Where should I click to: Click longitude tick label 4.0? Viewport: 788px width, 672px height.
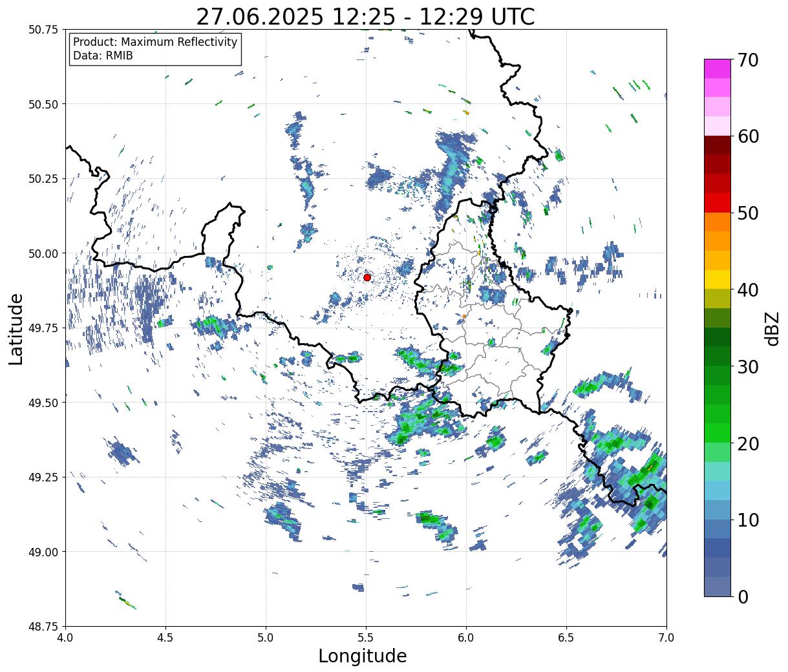[66, 638]
